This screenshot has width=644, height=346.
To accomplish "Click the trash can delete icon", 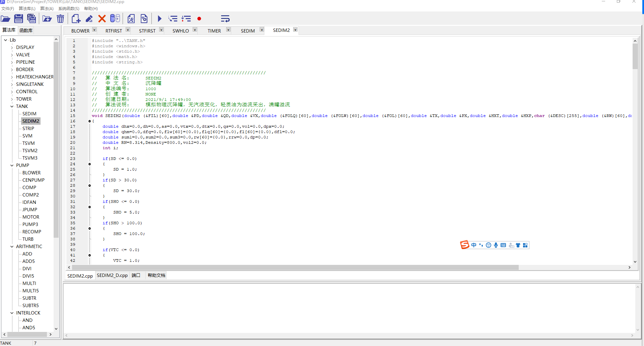I will point(60,19).
